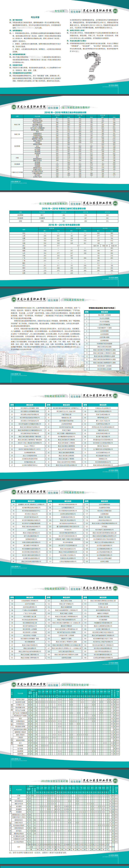This screenshot has height=868, width=129.
Task: Click the 42 招生简章 page footer
Action: (x=113, y=663)
